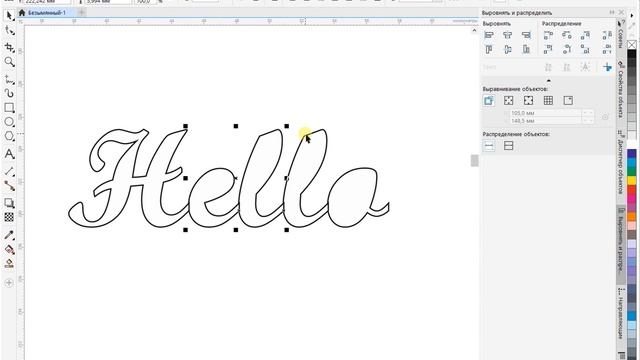
Task: Switch to the Советы docker tab
Action: 620,34
